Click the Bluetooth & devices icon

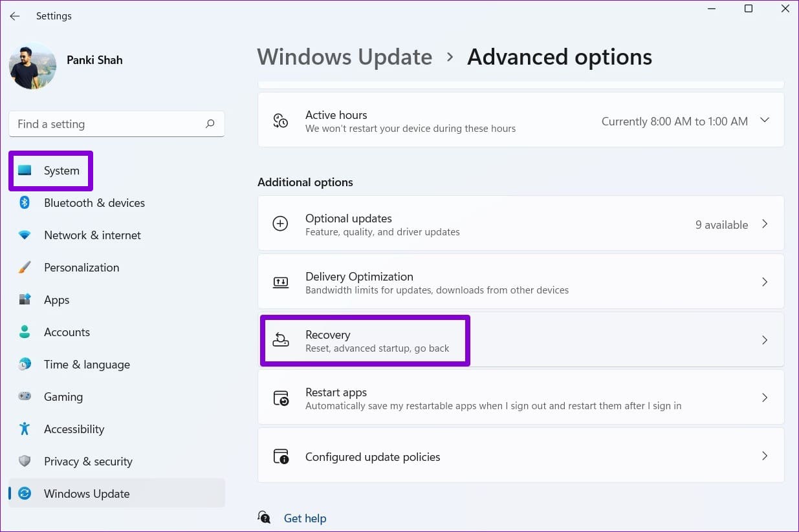pyautogui.click(x=25, y=203)
